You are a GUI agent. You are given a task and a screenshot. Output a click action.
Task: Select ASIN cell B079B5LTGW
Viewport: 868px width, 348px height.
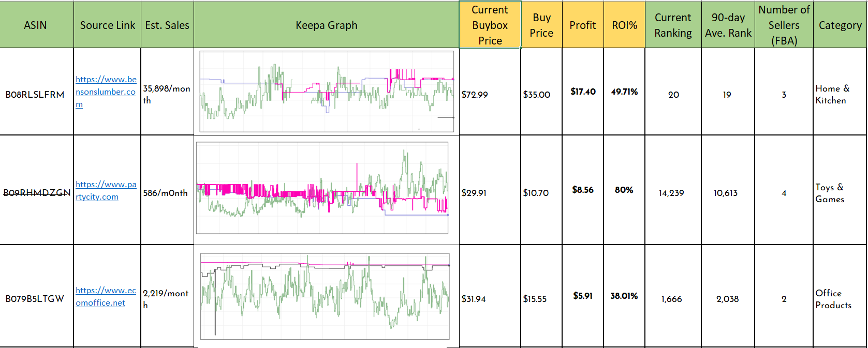tap(36, 296)
